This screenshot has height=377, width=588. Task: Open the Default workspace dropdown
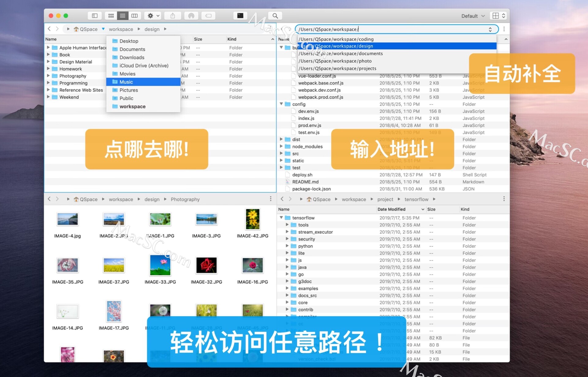tap(473, 16)
